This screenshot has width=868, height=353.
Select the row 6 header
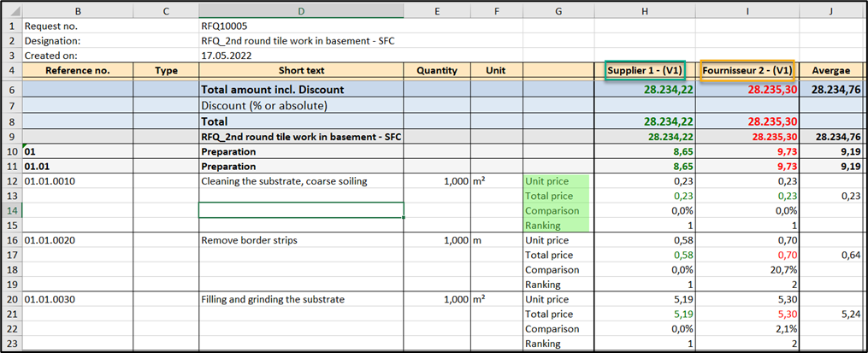[x=12, y=89]
